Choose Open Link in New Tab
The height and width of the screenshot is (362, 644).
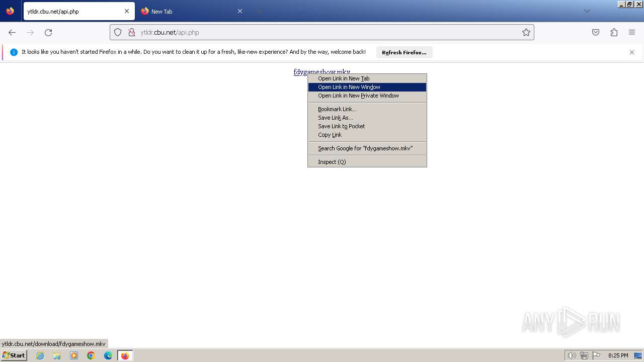click(x=367, y=78)
